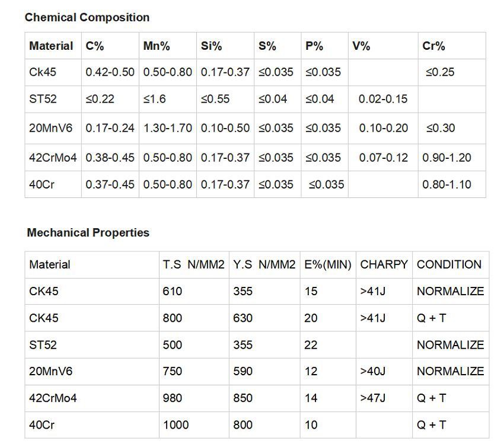This screenshot has height=444, width=504.
Task: Select the Mn% column header
Action: pos(157,46)
